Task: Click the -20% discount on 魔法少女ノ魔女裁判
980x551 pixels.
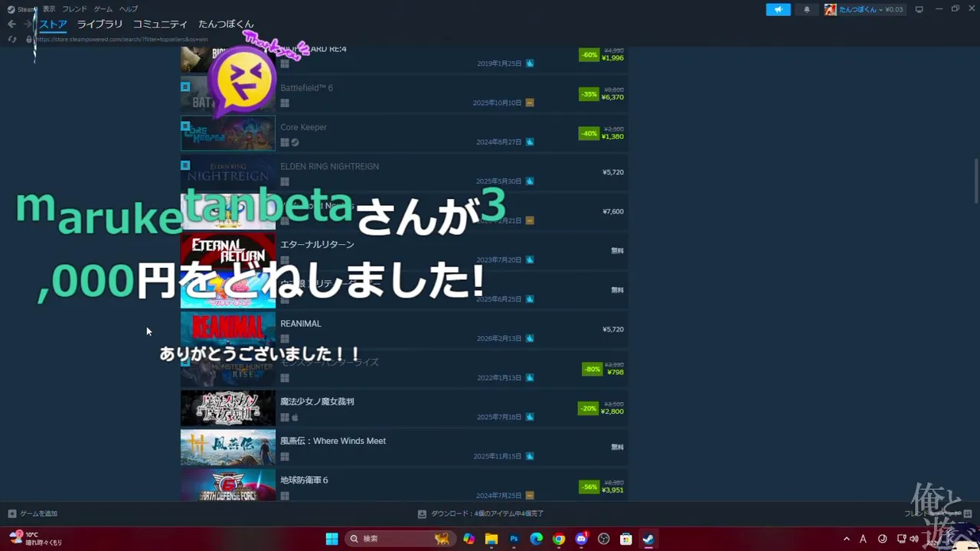Action: [587, 409]
